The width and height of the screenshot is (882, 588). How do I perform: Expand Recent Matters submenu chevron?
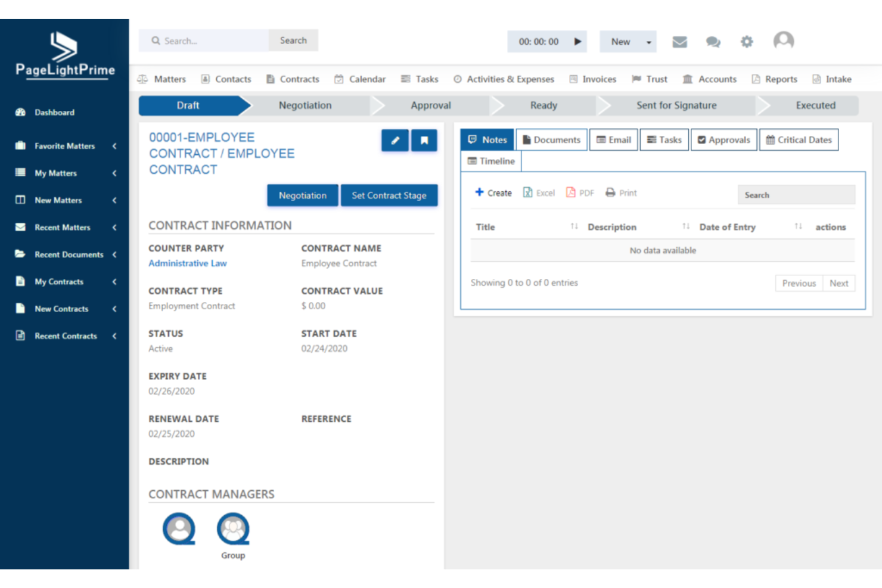114,227
